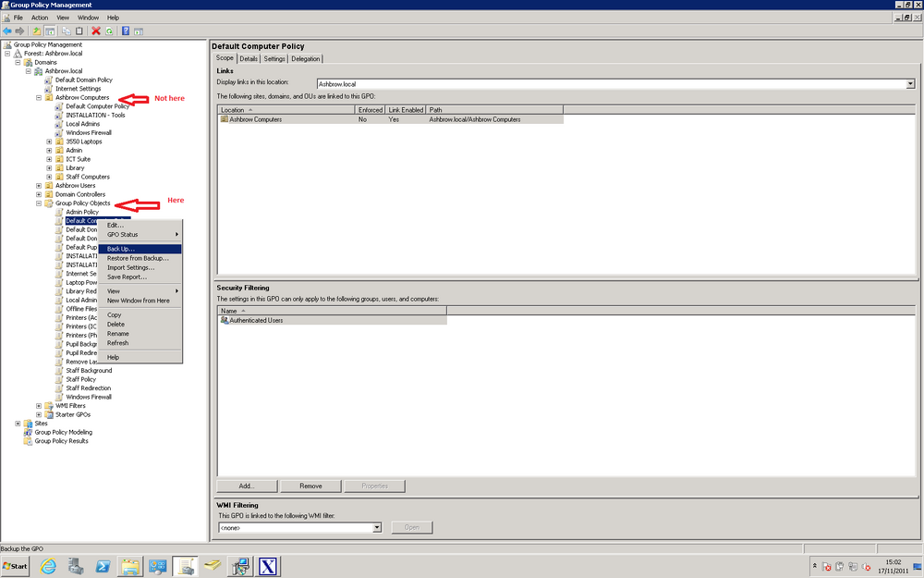This screenshot has height=578, width=924.
Task: Click the X application taskbar icon
Action: point(268,567)
